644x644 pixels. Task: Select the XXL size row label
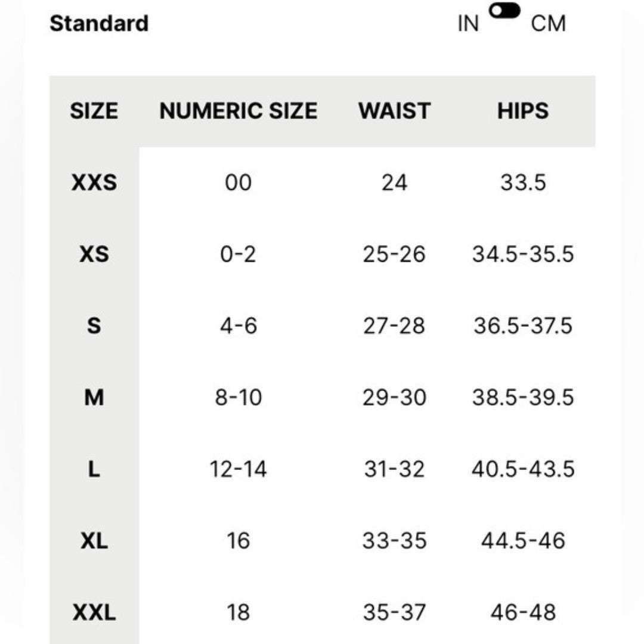94,612
